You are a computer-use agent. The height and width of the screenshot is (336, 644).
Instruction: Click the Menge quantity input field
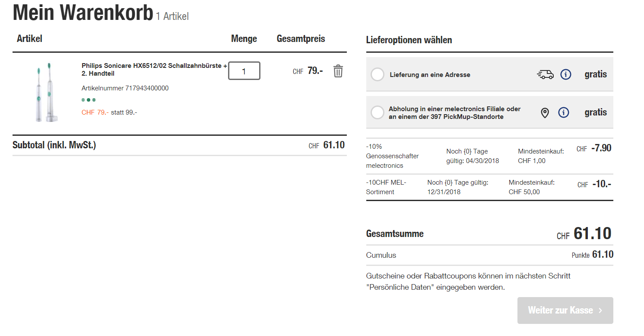coord(244,71)
